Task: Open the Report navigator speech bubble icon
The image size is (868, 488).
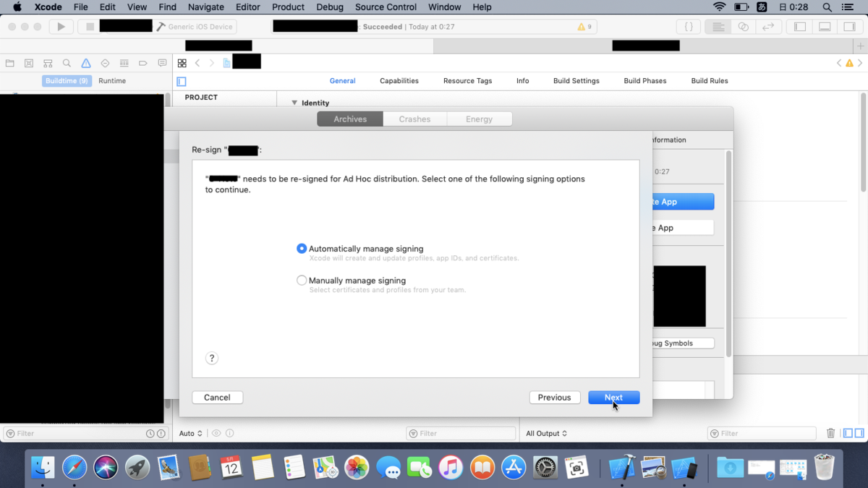Action: pos(162,64)
